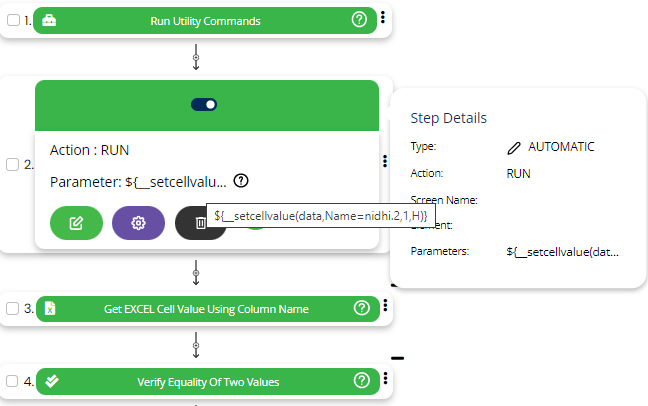Check the checkbox for step 1
648x406 pixels.
point(12,20)
